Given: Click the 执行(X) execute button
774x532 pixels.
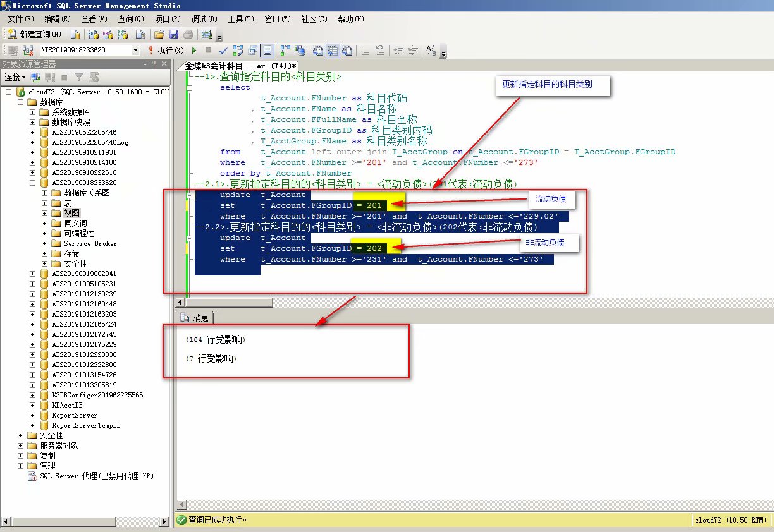Looking at the screenshot, I should point(166,50).
